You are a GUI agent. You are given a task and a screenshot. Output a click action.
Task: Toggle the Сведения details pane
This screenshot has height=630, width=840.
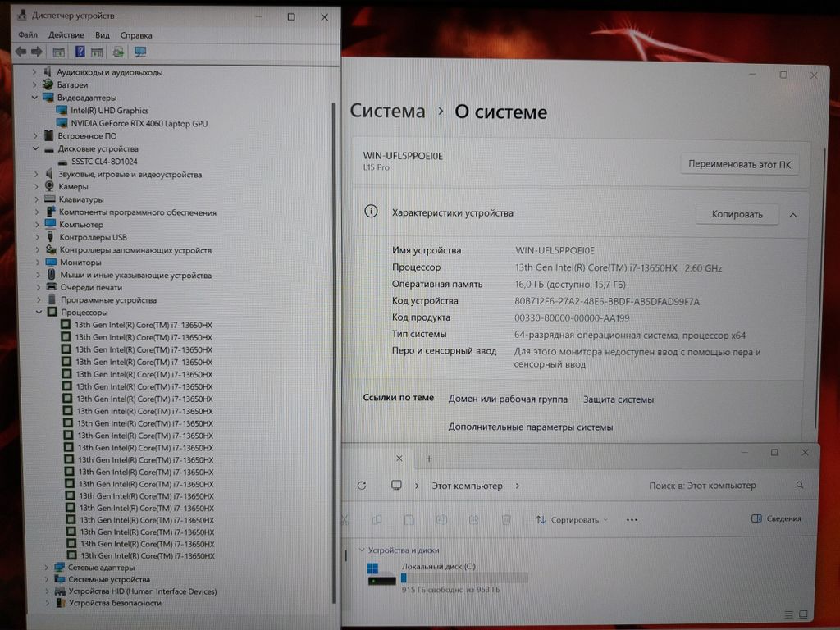click(x=776, y=518)
